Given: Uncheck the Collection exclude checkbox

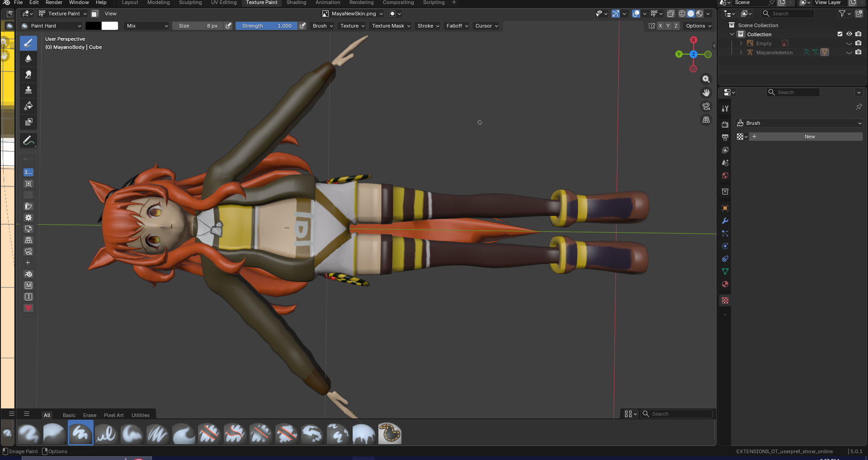Looking at the screenshot, I should (x=840, y=34).
